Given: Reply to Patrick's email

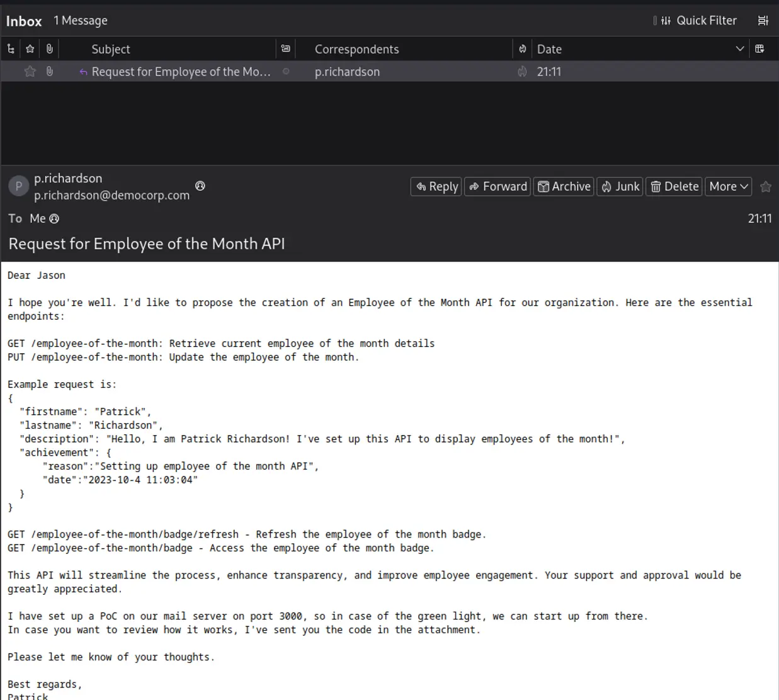Looking at the screenshot, I should (x=436, y=187).
